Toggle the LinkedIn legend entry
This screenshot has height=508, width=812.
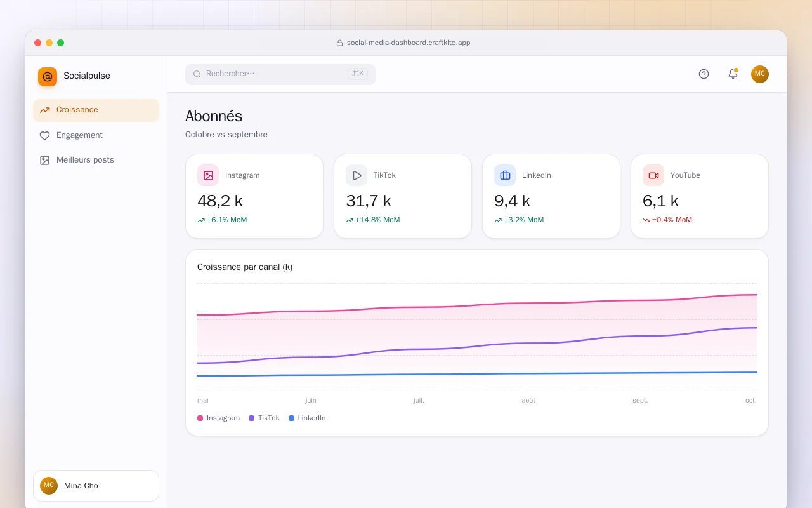(x=307, y=418)
